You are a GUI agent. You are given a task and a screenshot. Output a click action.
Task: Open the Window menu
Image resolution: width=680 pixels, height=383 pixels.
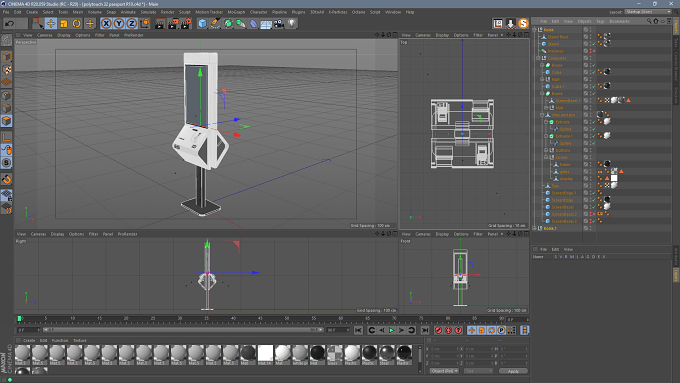pyautogui.click(x=393, y=12)
